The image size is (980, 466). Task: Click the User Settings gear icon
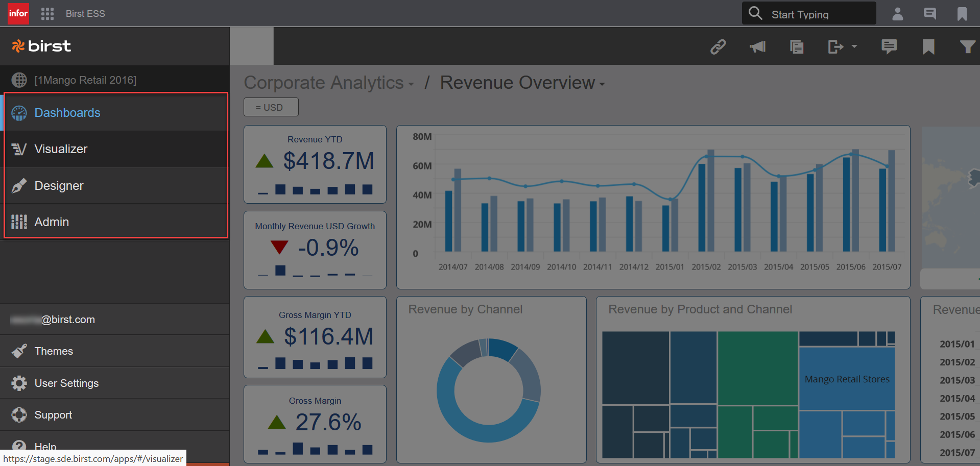pos(19,383)
